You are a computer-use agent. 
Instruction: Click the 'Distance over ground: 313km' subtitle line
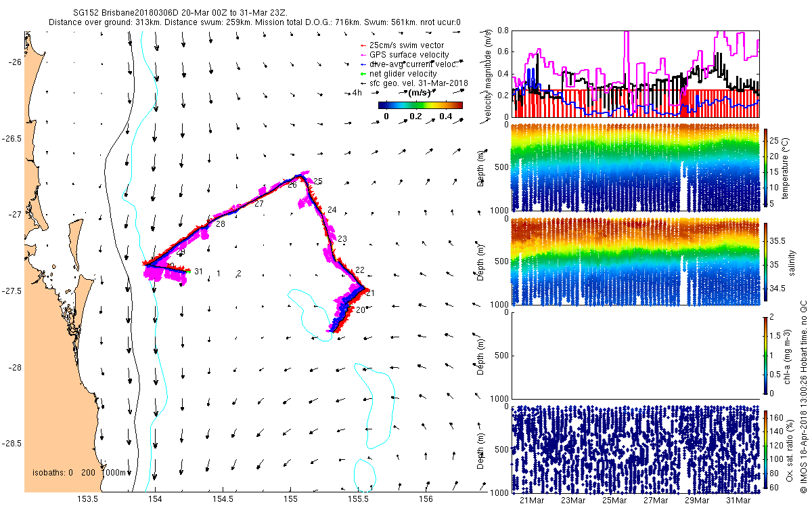click(255, 22)
